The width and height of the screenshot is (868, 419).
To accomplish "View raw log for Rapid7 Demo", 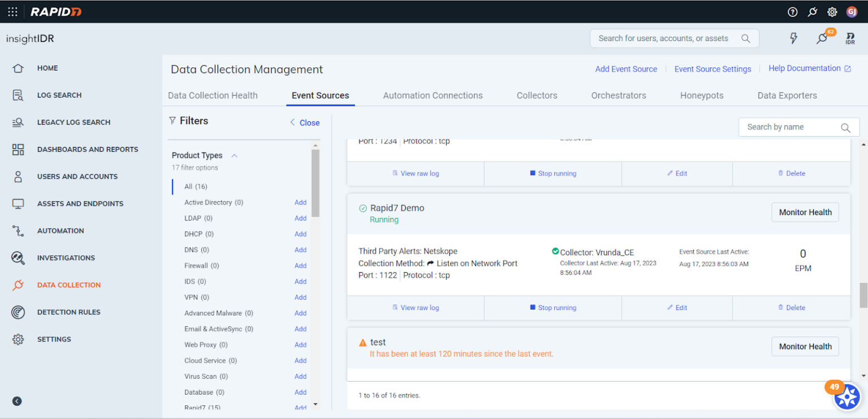I will click(x=415, y=308).
